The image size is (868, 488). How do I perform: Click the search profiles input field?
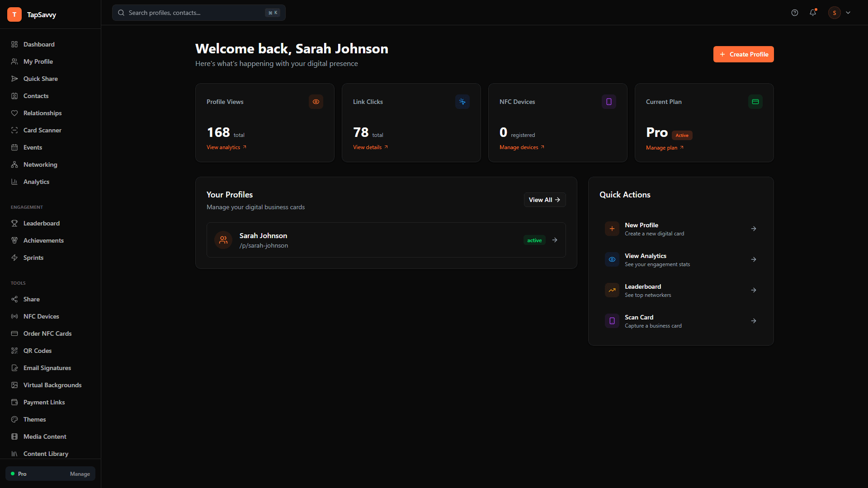click(194, 13)
